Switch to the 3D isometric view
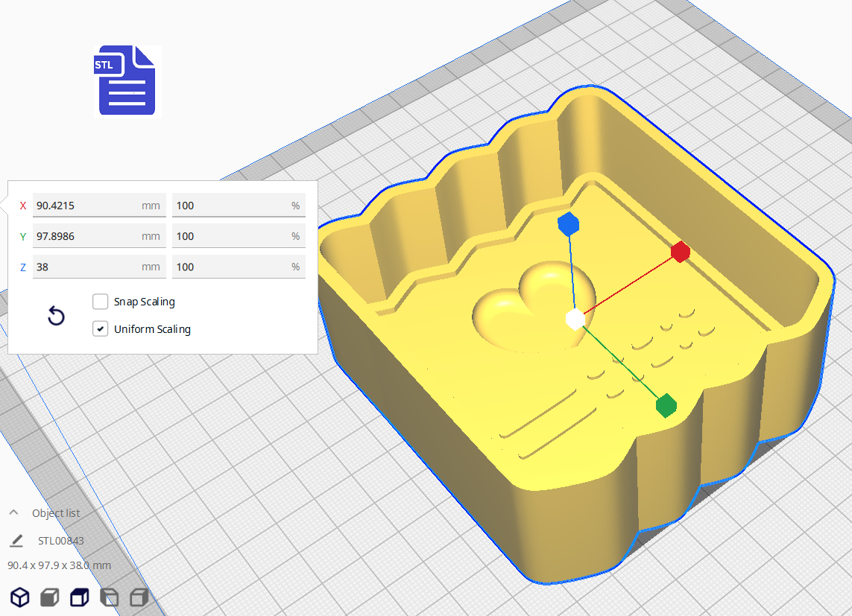This screenshot has width=852, height=616. (19, 597)
